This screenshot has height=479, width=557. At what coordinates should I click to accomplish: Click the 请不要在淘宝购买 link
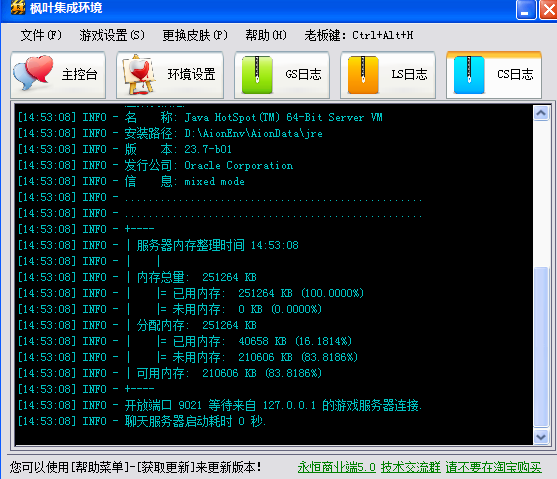494,467
